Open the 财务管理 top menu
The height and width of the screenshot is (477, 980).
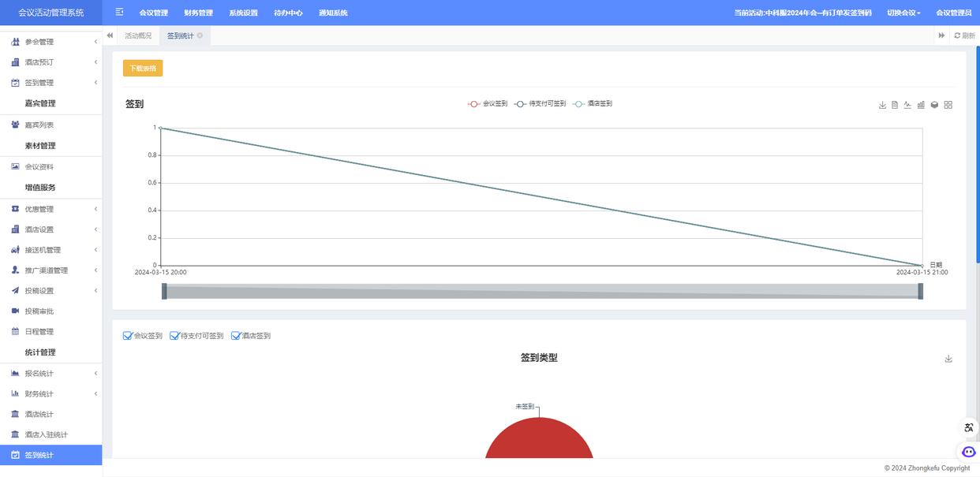(x=198, y=13)
